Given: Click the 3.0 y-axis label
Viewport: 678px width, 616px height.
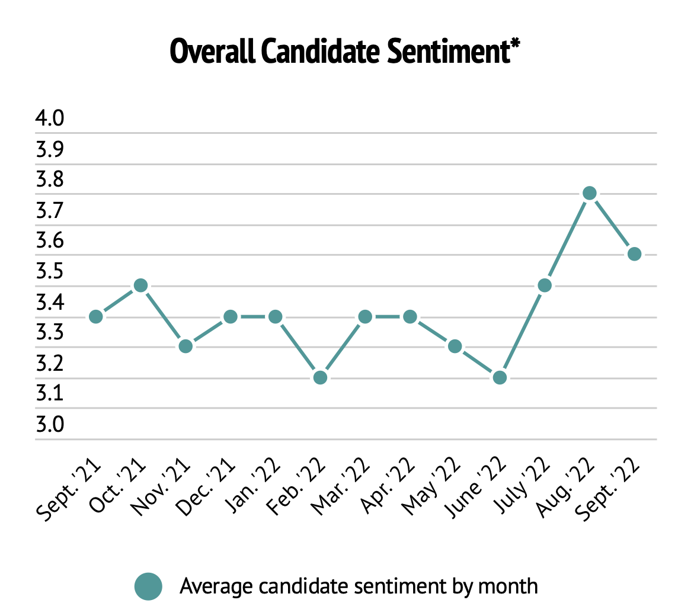Looking at the screenshot, I should coord(49,425).
